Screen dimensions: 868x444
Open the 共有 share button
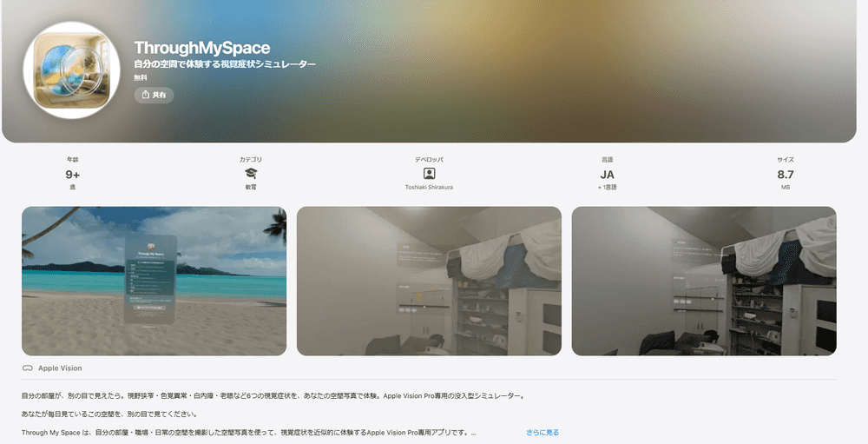tap(154, 95)
